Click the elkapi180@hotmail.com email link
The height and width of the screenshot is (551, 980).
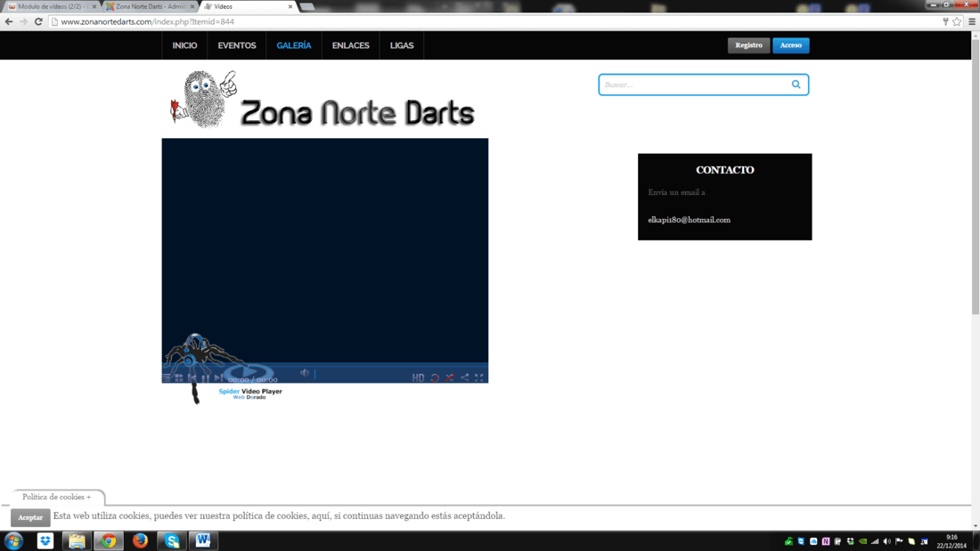689,220
